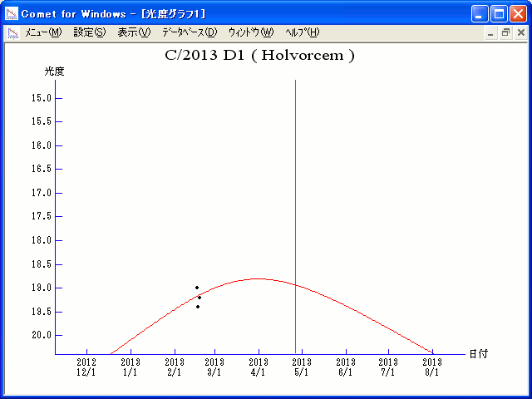Click the 日付 axis label
532x399 pixels.
(479, 354)
